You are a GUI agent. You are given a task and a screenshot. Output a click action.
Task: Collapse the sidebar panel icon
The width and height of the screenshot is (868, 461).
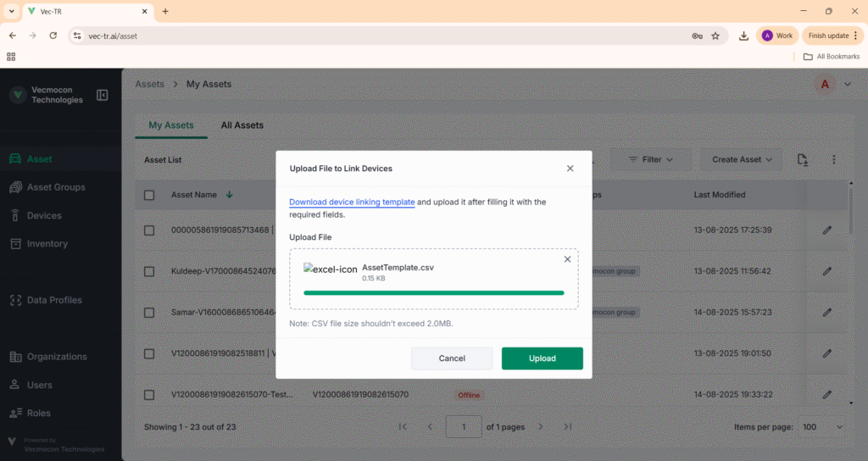pyautogui.click(x=103, y=95)
